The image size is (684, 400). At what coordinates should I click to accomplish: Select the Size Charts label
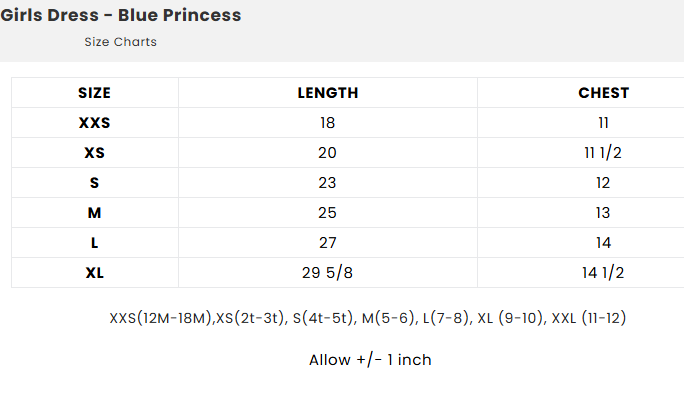(120, 42)
